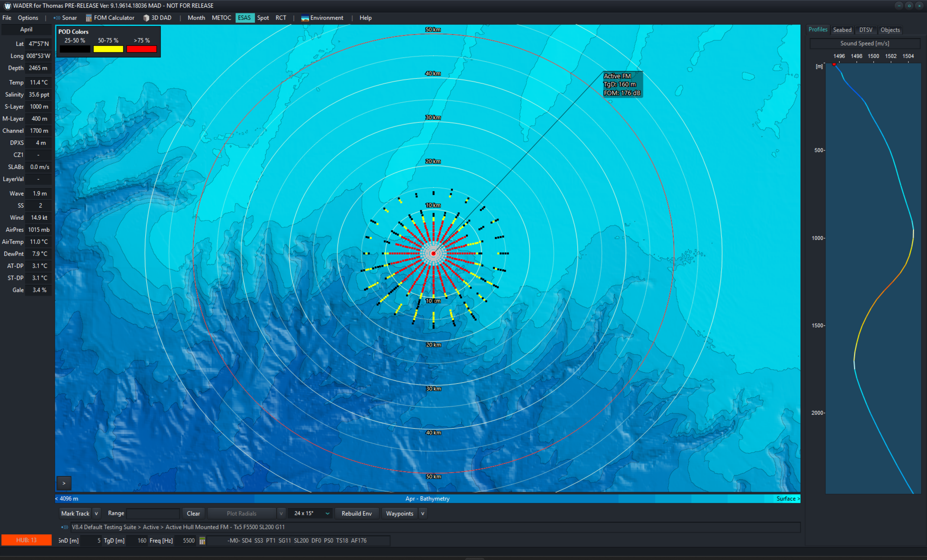Image resolution: width=927 pixels, height=560 pixels.
Task: Switch to the Objects tab
Action: point(890,30)
